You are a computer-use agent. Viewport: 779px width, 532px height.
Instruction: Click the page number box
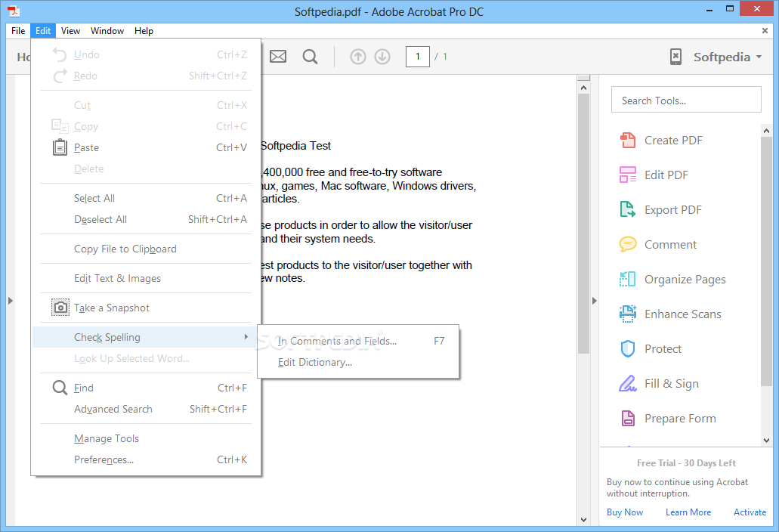tap(417, 57)
